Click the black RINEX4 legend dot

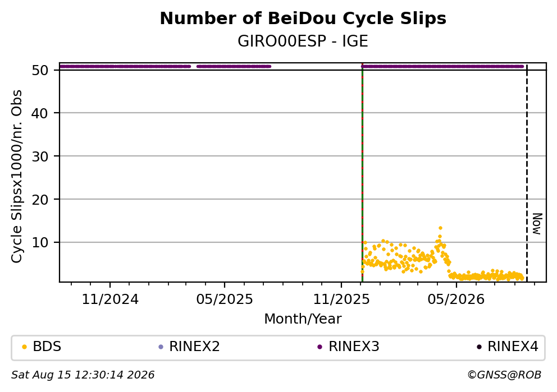(479, 347)
